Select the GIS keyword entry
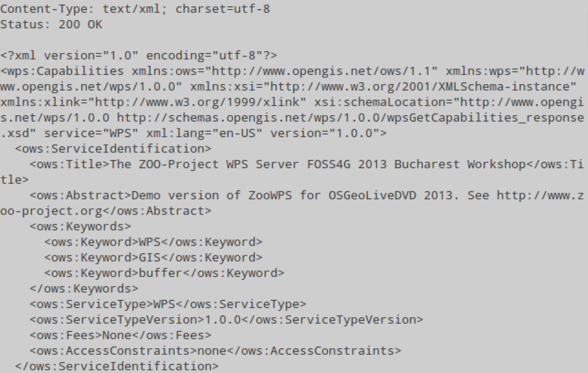The image size is (588, 373). [x=153, y=257]
